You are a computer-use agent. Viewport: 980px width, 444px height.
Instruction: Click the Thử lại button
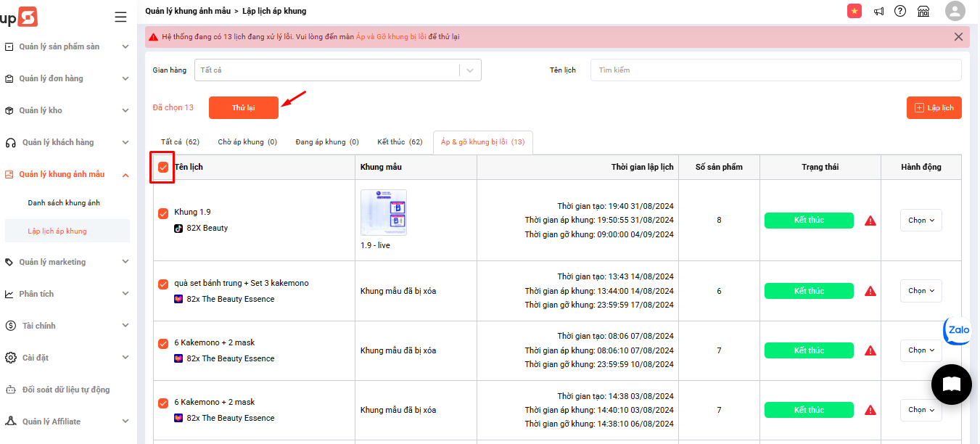[243, 107]
